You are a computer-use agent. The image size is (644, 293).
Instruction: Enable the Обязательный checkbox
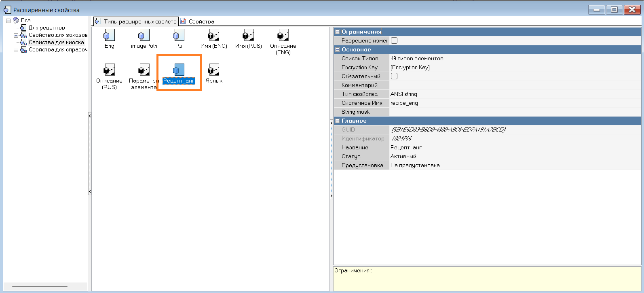tap(394, 76)
